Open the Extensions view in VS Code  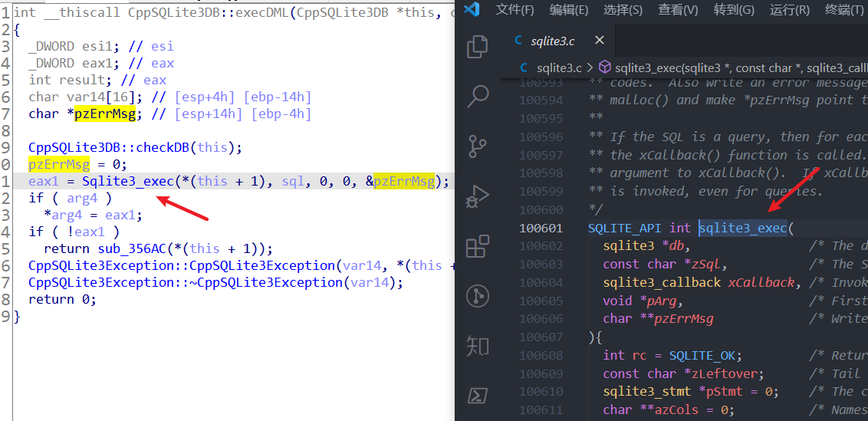pos(477,246)
